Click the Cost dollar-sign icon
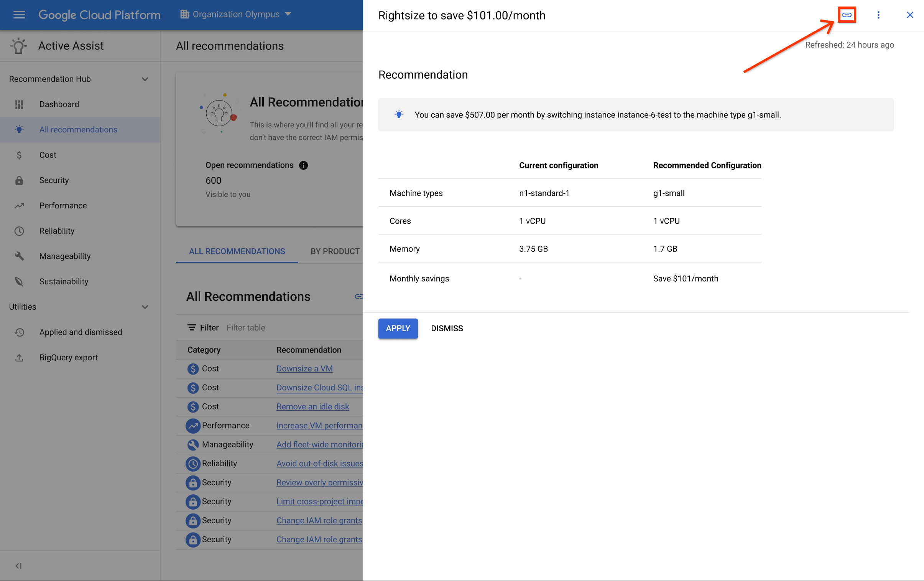This screenshot has height=581, width=924. pyautogui.click(x=19, y=155)
